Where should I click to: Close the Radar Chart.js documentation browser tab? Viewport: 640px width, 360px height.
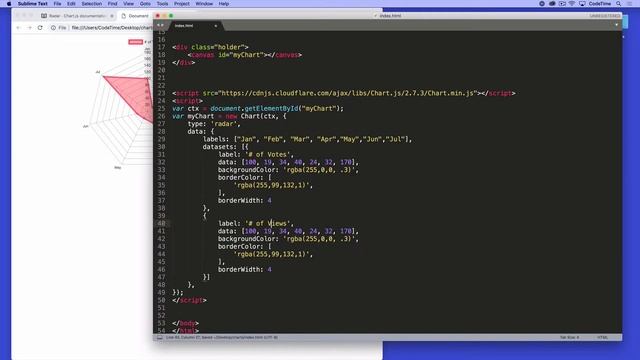pyautogui.click(x=112, y=16)
